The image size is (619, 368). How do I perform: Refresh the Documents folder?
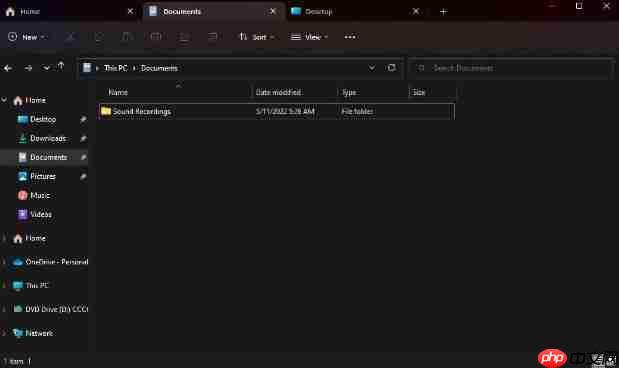[x=391, y=68]
